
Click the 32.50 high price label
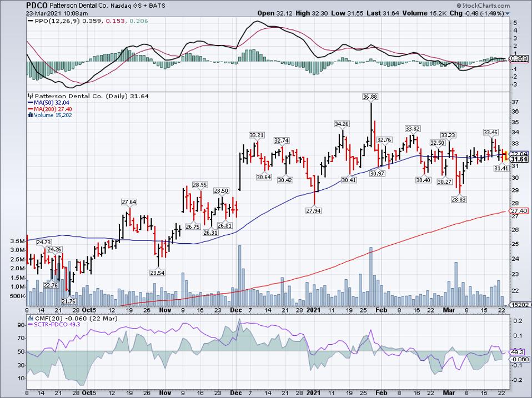point(438,143)
